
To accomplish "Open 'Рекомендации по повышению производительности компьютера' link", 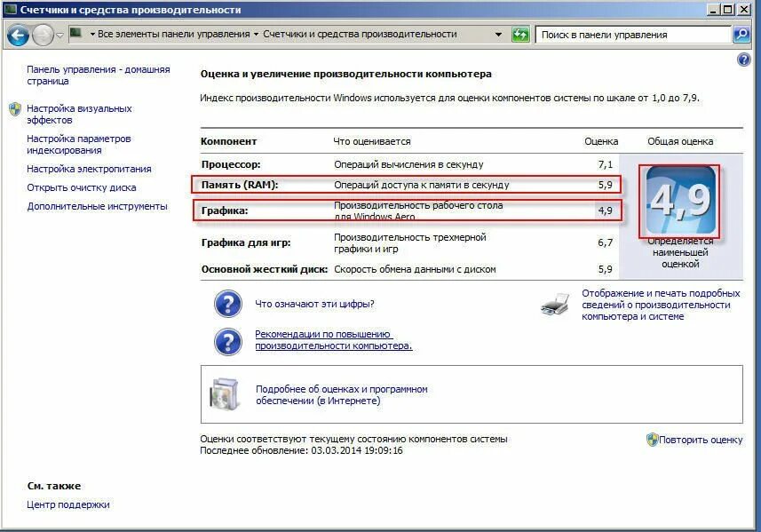I will (x=333, y=340).
